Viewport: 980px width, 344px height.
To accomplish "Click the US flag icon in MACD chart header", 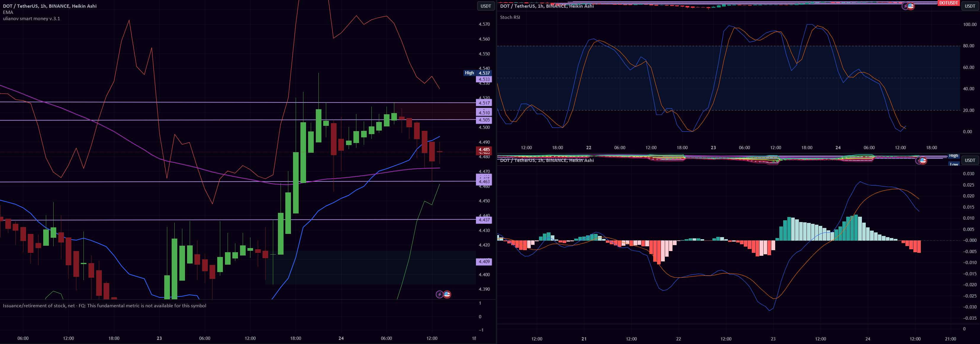I will click(923, 160).
